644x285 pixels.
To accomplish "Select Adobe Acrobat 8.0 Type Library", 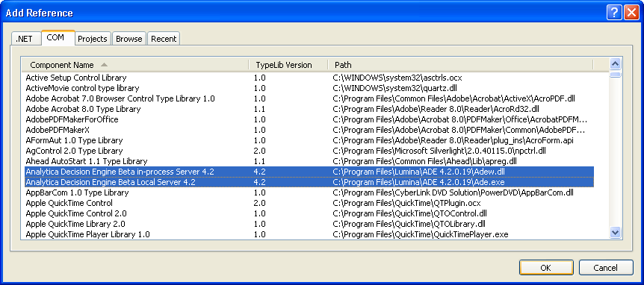I will click(x=309, y=109).
